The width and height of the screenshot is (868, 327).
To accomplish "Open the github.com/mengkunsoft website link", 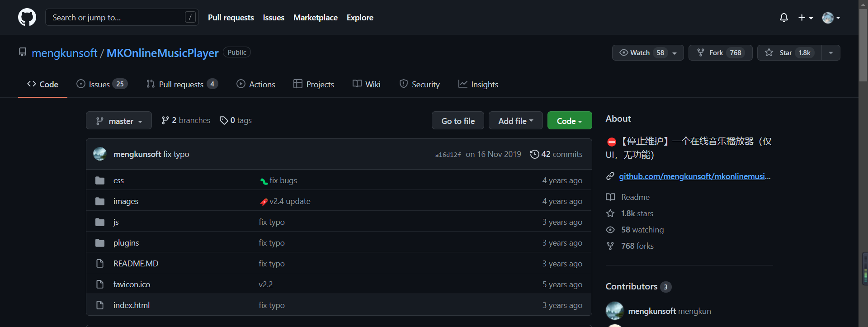I will tap(695, 176).
